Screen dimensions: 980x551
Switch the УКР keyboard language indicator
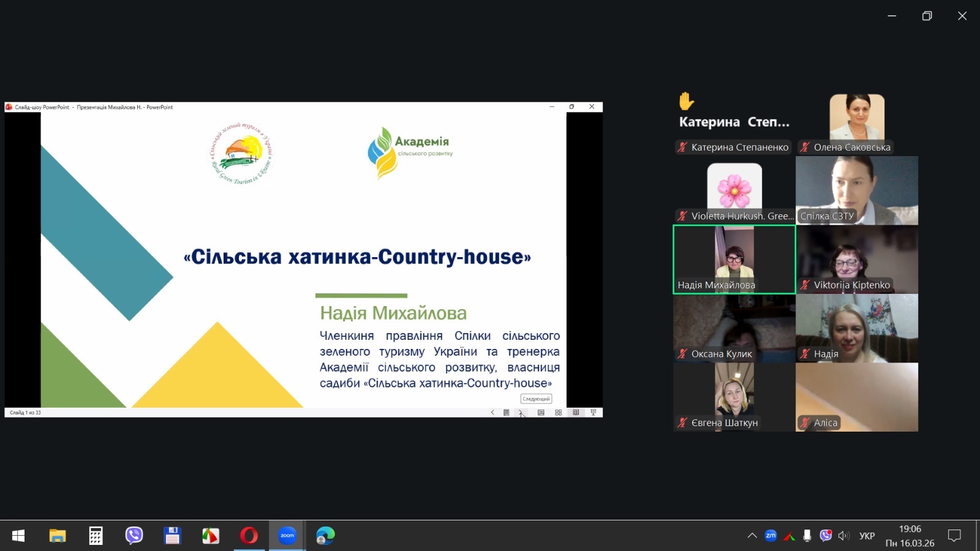point(867,536)
